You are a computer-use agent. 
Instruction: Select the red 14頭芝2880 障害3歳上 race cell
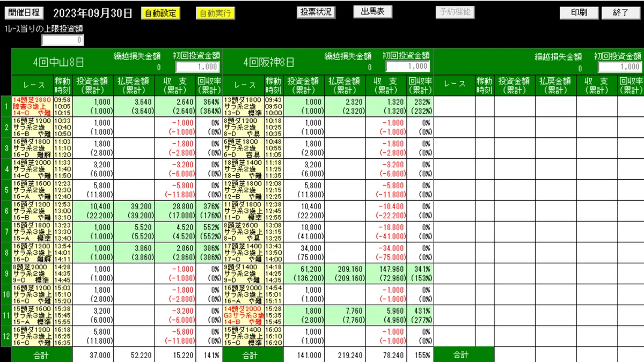click(x=32, y=107)
